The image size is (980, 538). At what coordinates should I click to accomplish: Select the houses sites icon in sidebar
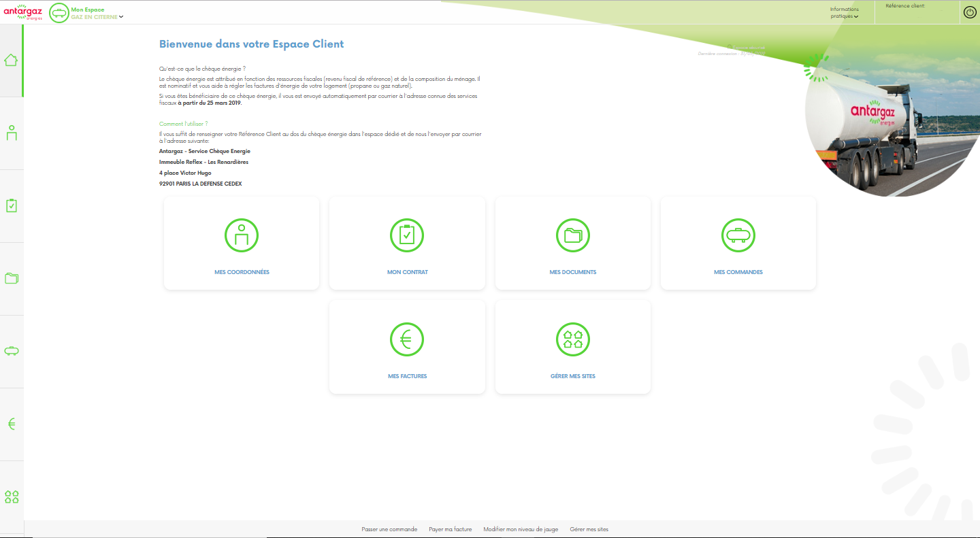pyautogui.click(x=11, y=497)
